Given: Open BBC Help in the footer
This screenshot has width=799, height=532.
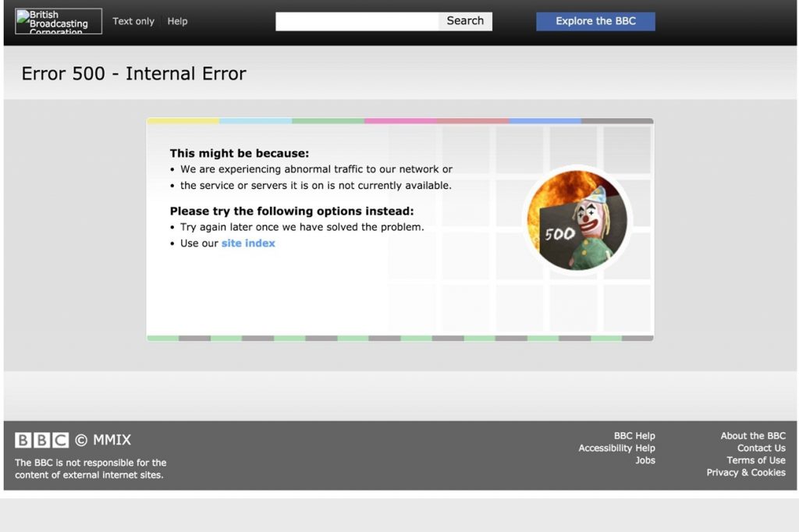Looking at the screenshot, I should click(x=634, y=436).
